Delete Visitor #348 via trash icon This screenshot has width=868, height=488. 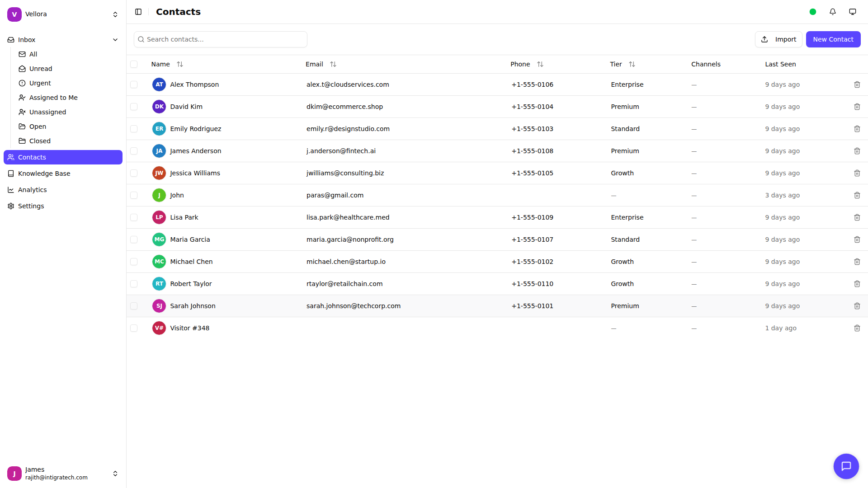click(x=857, y=328)
